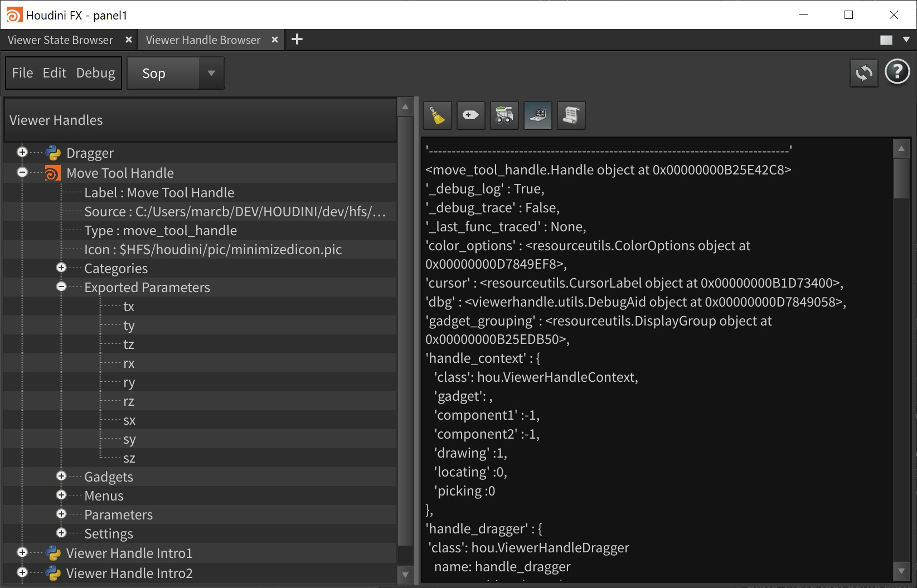Collapse the Exported Parameters node
Viewport: 917px width, 588px height.
(61, 287)
